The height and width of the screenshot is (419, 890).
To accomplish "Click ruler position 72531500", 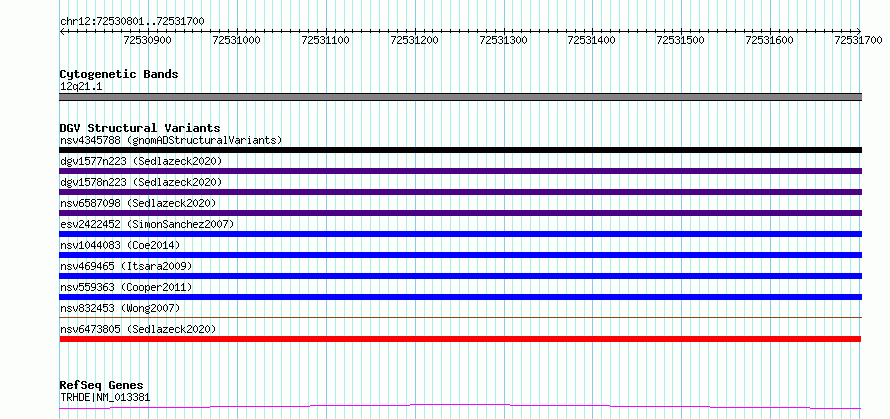I will [x=680, y=40].
